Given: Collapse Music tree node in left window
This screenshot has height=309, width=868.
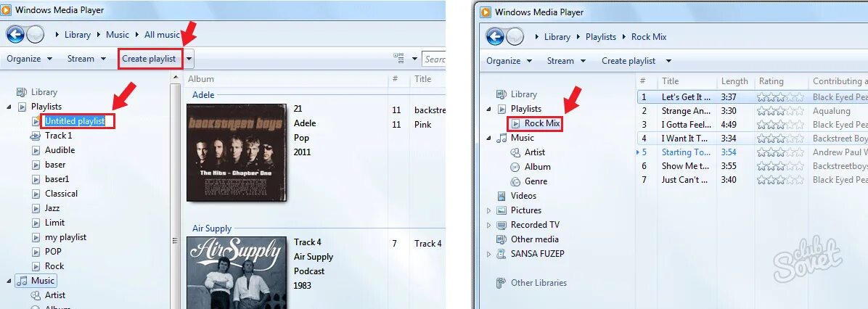Looking at the screenshot, I should coord(9,281).
